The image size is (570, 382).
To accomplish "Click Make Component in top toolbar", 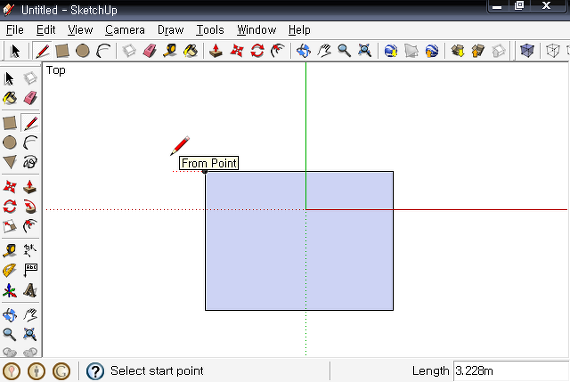I will [x=129, y=51].
